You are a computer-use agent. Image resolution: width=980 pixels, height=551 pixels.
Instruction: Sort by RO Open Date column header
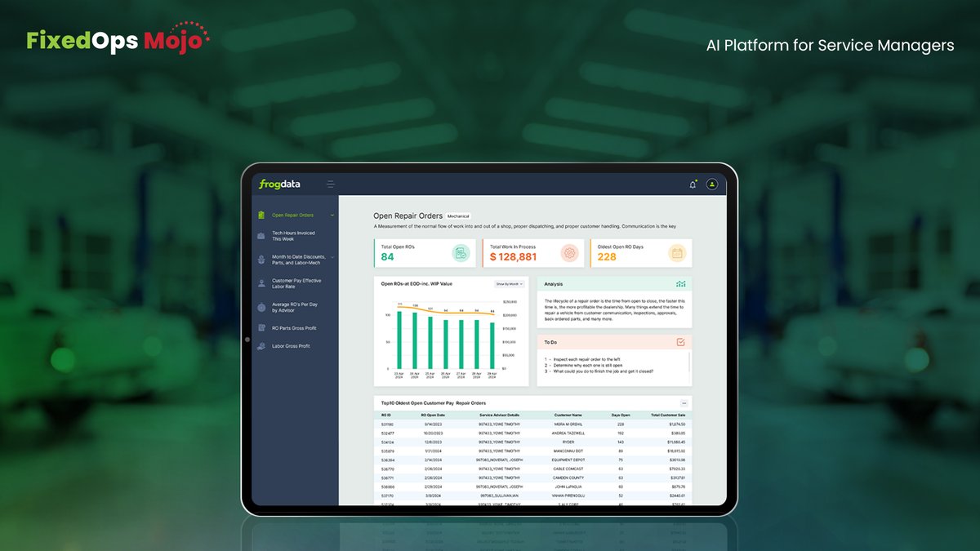point(434,415)
